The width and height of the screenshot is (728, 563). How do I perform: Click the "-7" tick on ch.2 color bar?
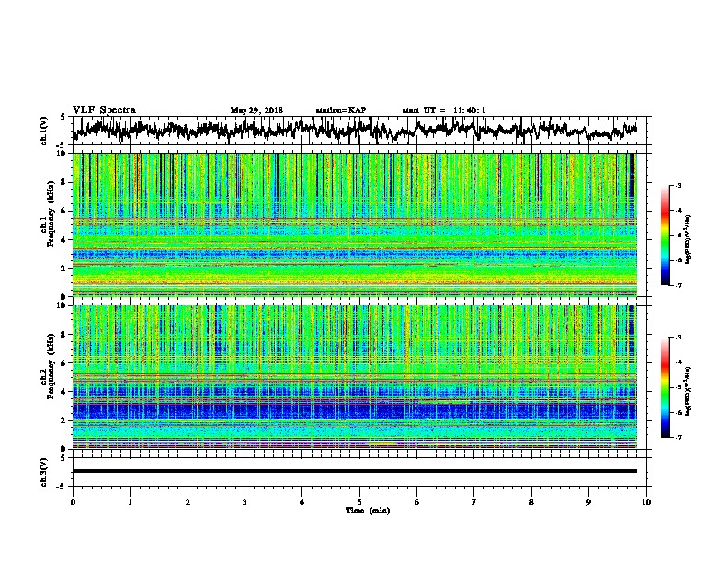click(x=678, y=437)
